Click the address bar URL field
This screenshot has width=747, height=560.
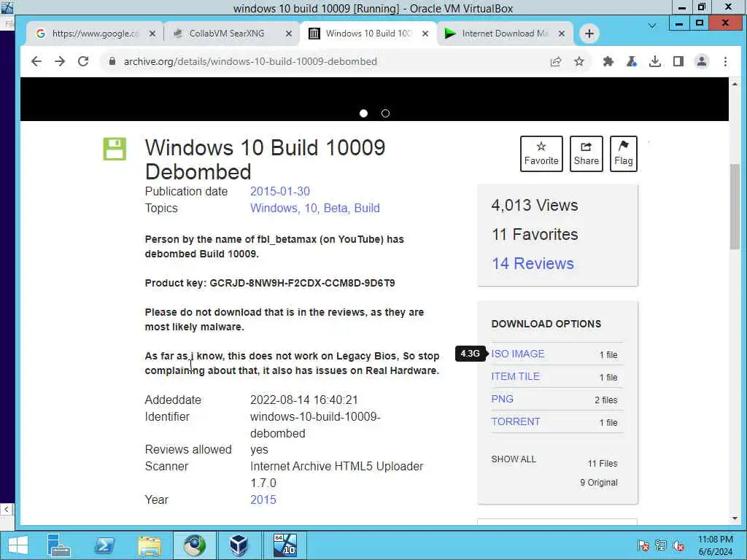coord(324,61)
